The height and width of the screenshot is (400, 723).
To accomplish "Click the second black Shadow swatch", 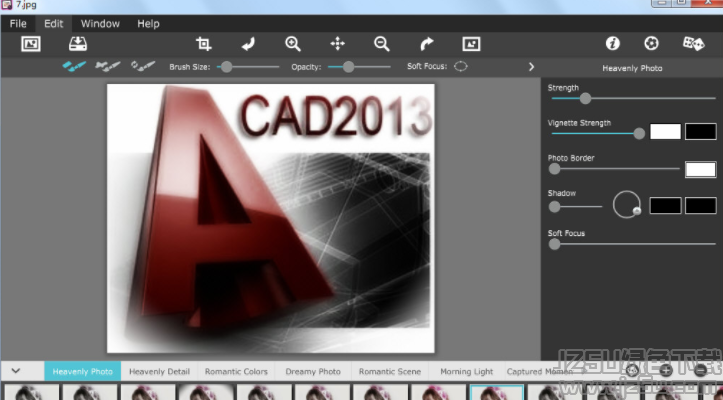I will [x=700, y=206].
